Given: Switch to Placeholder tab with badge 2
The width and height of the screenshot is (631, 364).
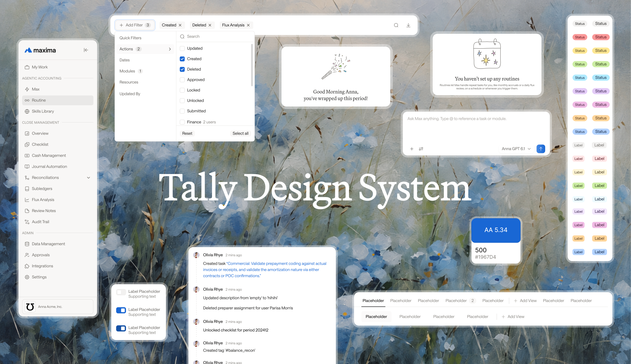Looking at the screenshot, I should [x=460, y=301].
